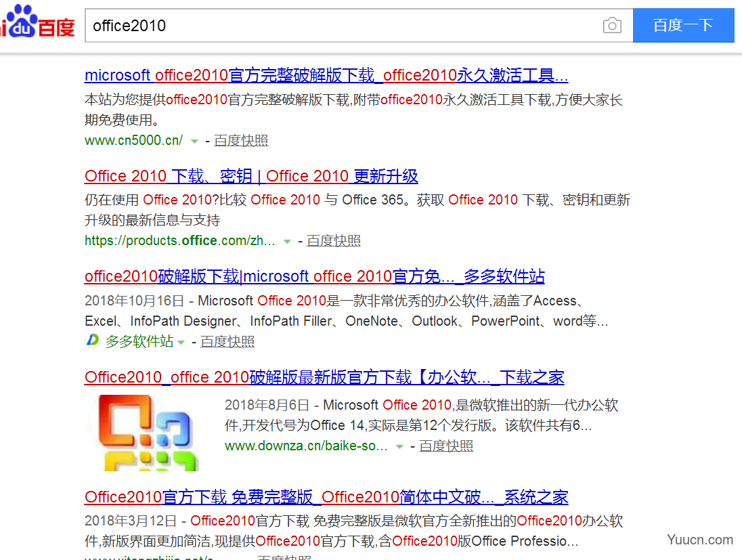Open 百度快照 for the 多多软件站 result
742x560 pixels.
click(227, 342)
